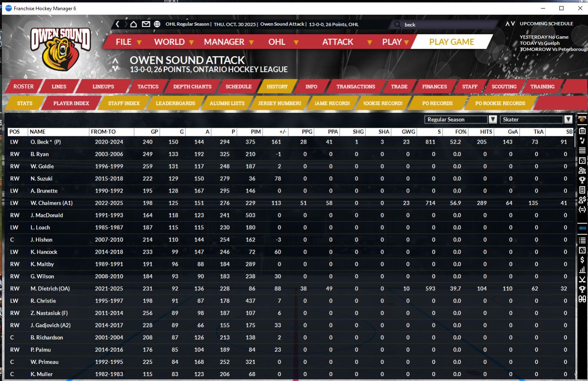Show the LEADERBOARDS sub-tab

pyautogui.click(x=175, y=103)
